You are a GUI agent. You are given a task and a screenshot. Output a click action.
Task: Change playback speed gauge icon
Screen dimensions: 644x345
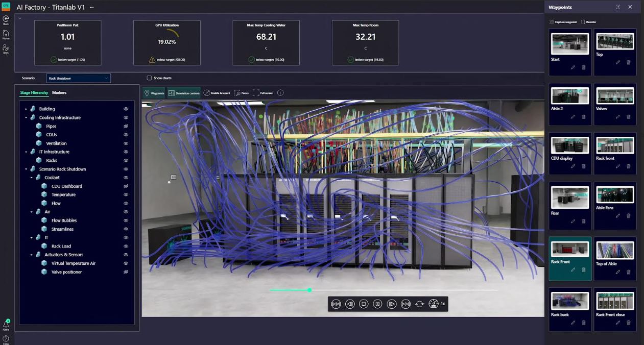[434, 304]
